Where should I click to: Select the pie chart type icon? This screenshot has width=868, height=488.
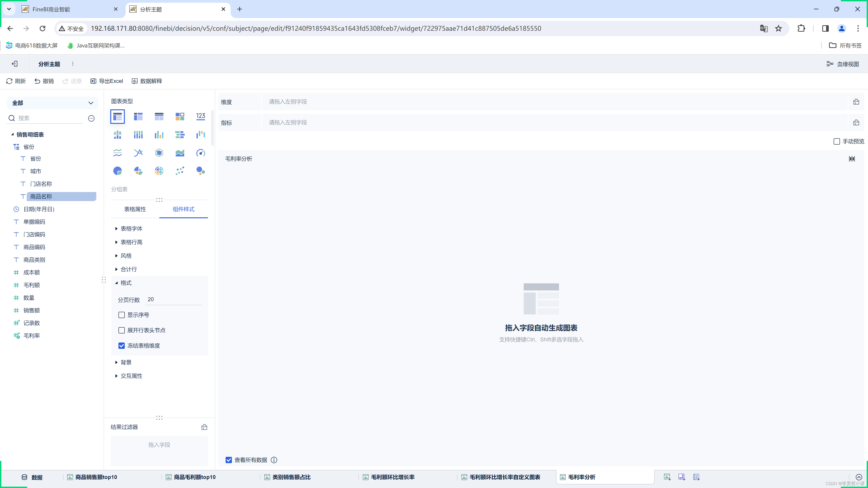click(x=117, y=171)
